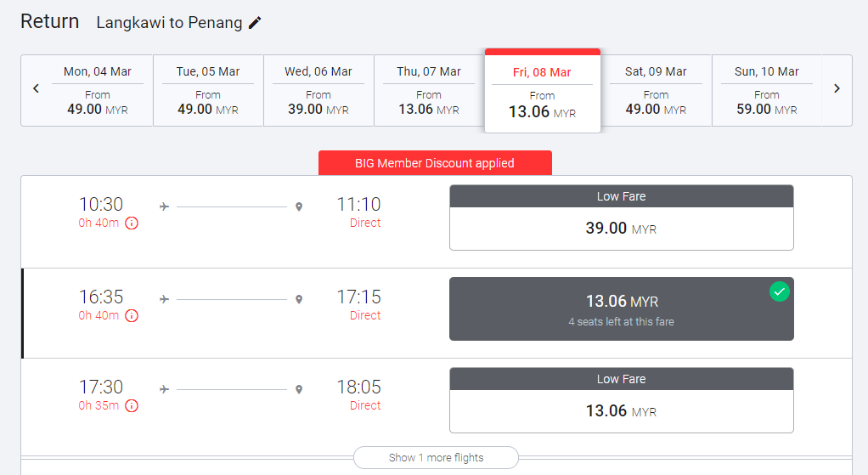Choose the Sun, 10 Mar date tab
Image resolution: width=868 pixels, height=475 pixels.
click(766, 90)
